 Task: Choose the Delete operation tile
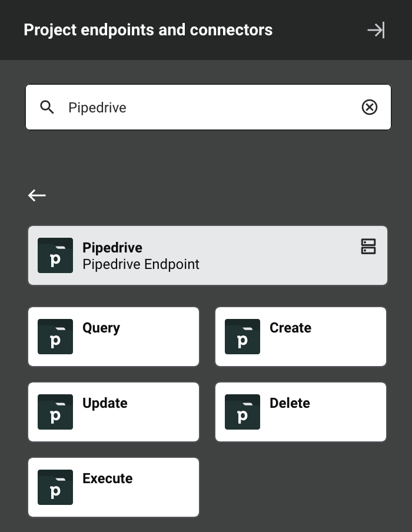tap(301, 412)
